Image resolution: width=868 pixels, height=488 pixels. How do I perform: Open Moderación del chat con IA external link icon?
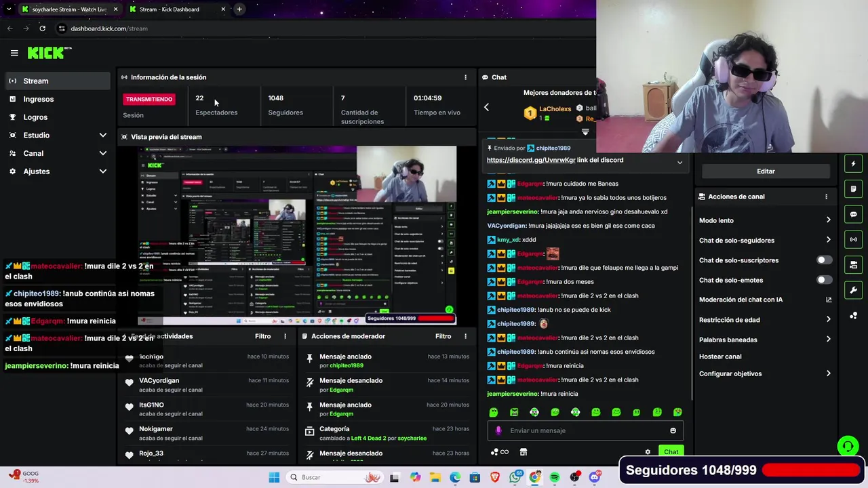pyautogui.click(x=828, y=300)
